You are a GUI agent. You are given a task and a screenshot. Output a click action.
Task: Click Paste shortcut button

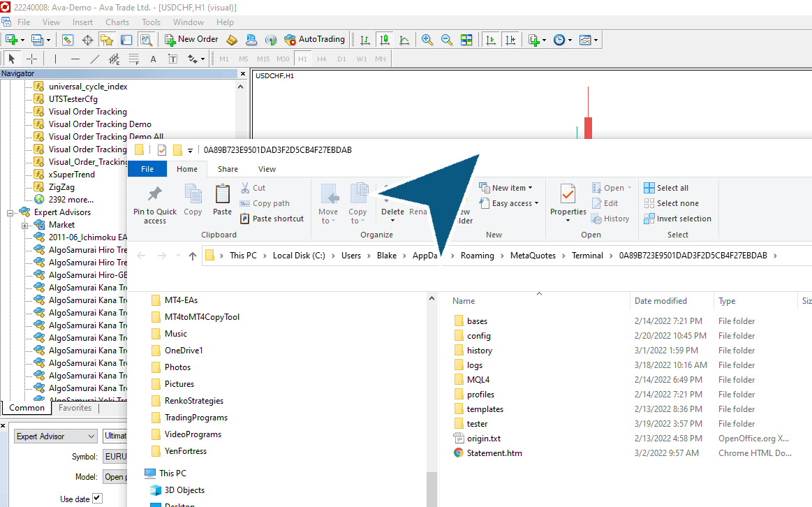coord(272,219)
